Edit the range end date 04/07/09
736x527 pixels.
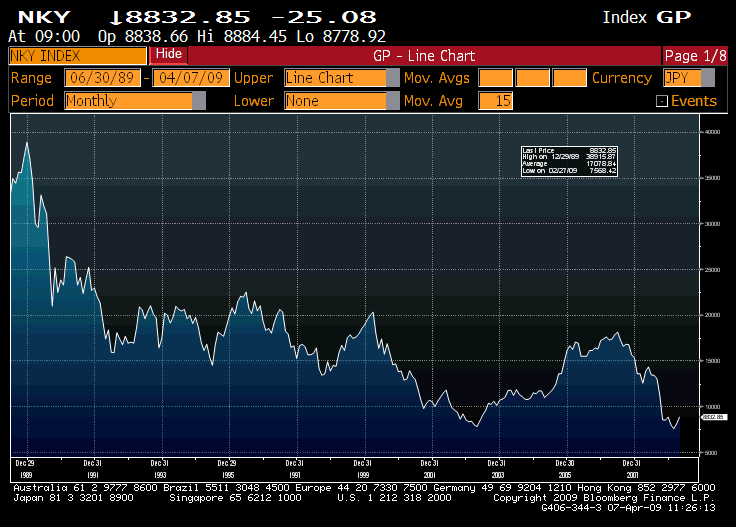pyautogui.click(x=191, y=77)
